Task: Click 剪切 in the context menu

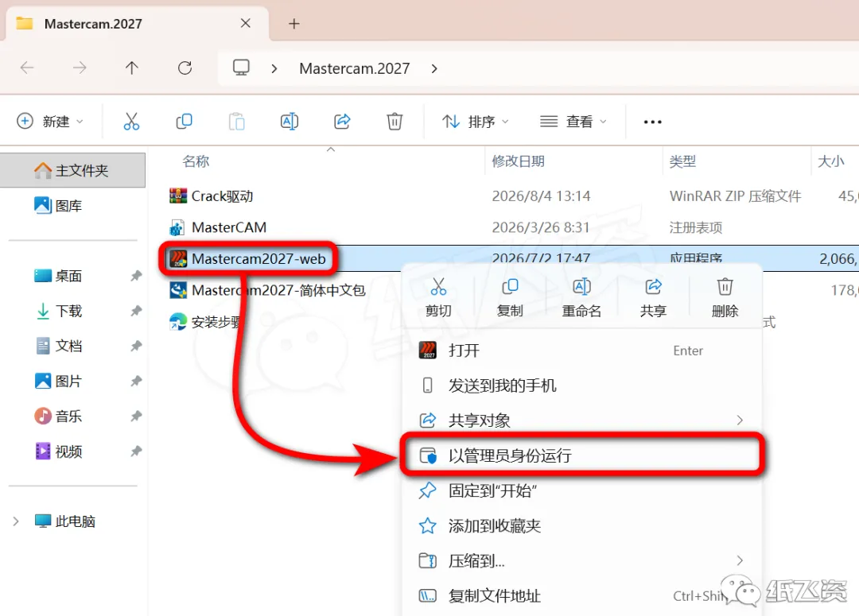Action: [438, 297]
